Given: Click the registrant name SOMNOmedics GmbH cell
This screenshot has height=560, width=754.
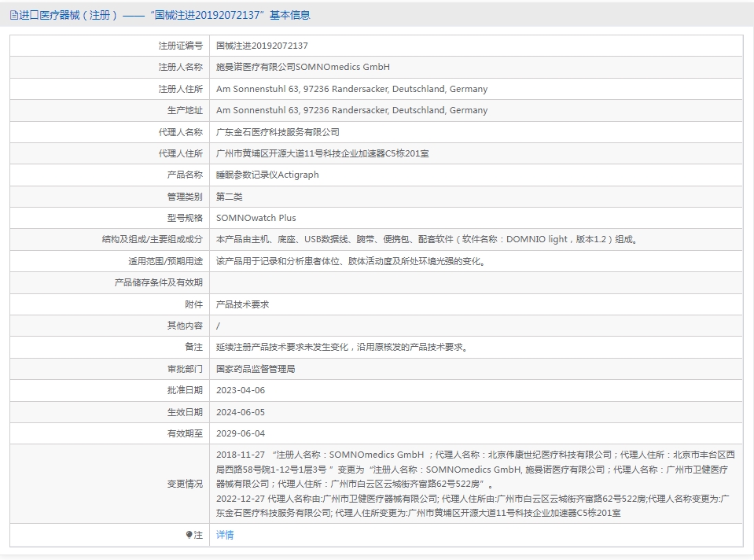Looking at the screenshot, I should (303, 68).
